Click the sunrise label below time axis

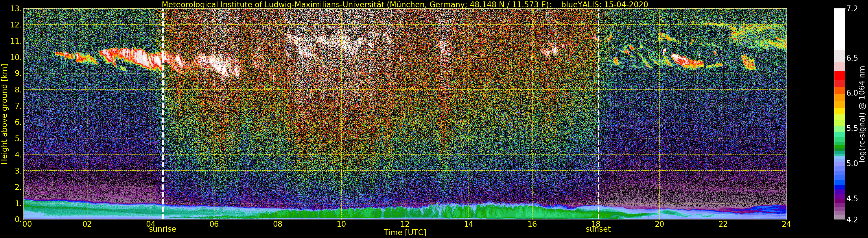pyautogui.click(x=163, y=229)
